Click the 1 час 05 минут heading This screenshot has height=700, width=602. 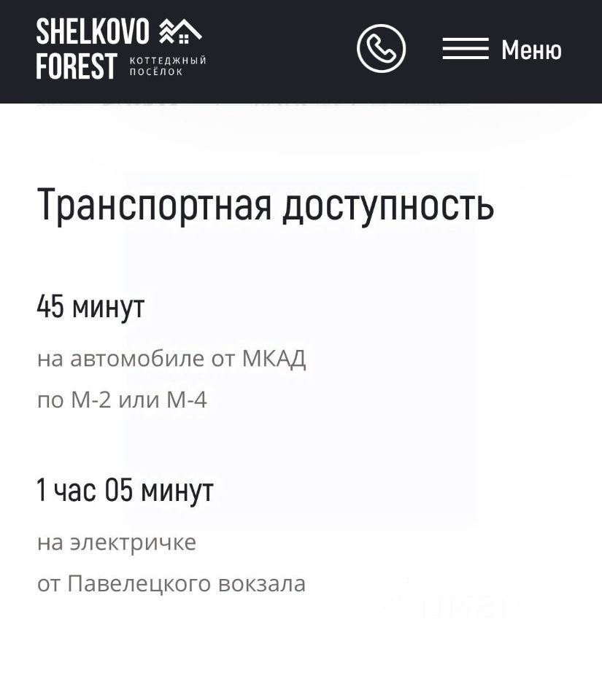(125, 490)
